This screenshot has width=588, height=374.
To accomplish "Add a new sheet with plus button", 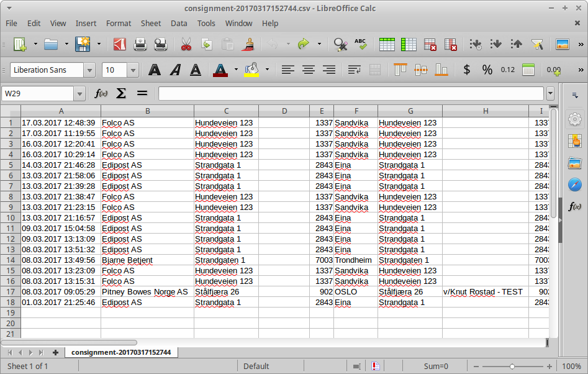I will tap(55, 352).
